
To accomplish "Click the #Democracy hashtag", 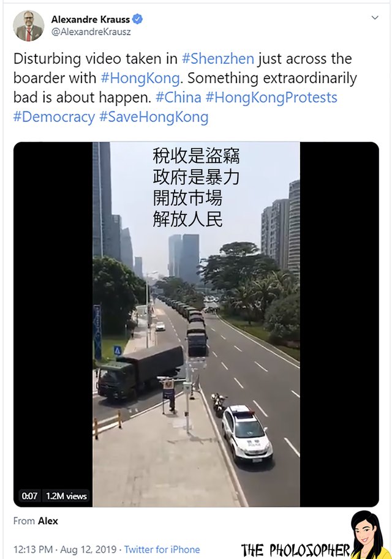I will click(54, 117).
